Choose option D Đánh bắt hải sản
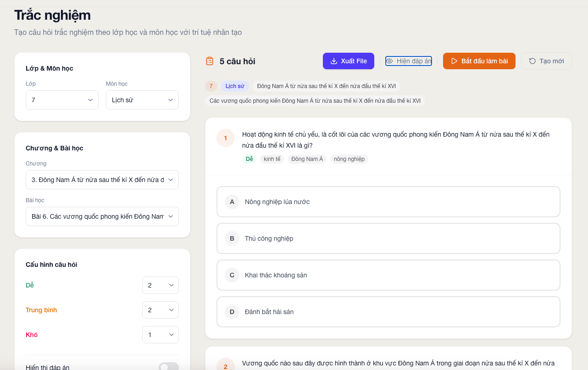 388,312
